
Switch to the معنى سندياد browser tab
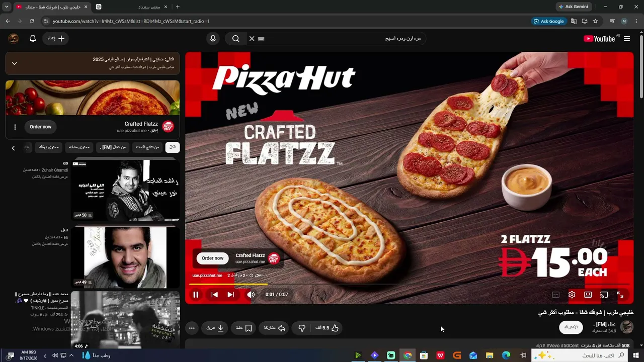(x=132, y=7)
